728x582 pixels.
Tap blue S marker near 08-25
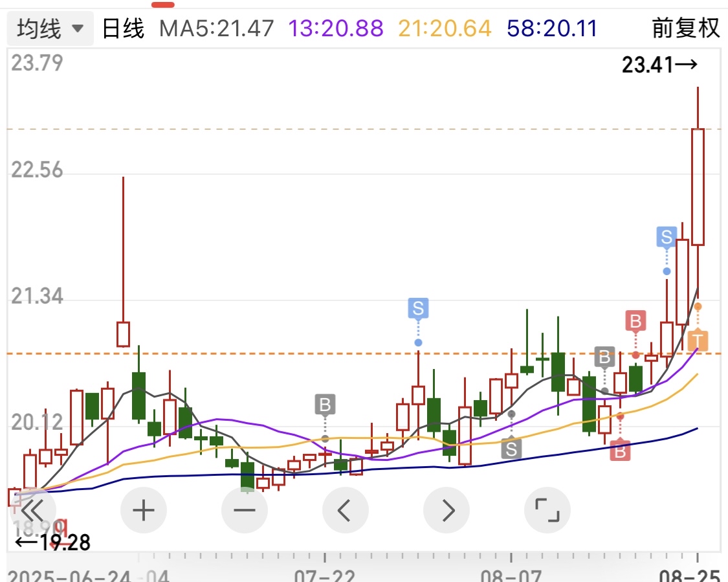(667, 237)
